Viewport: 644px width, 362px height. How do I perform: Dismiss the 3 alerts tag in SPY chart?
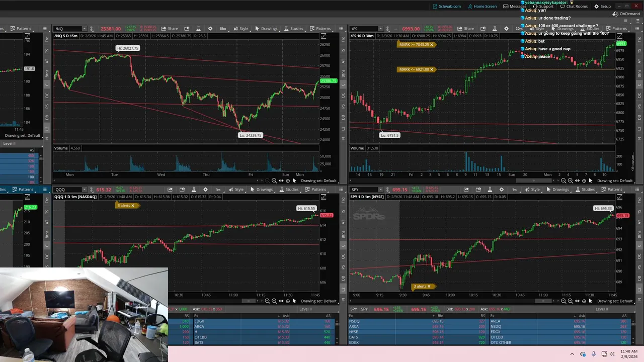429,286
